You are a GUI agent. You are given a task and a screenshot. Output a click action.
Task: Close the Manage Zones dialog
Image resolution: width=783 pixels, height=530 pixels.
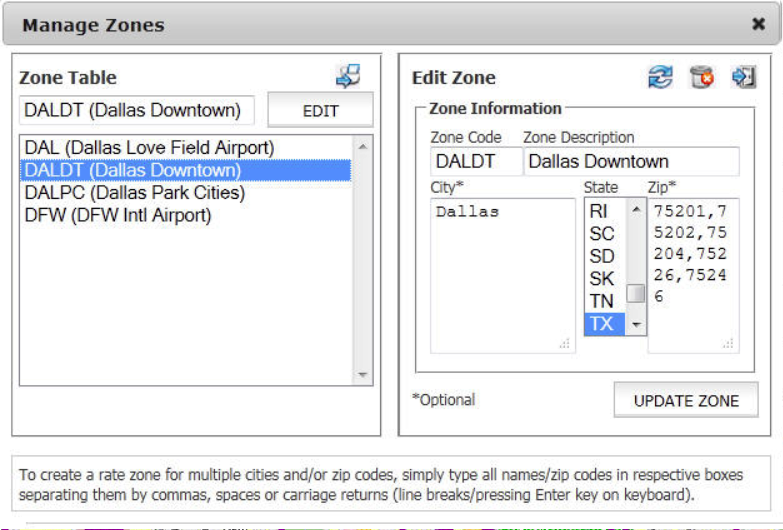pos(758,25)
